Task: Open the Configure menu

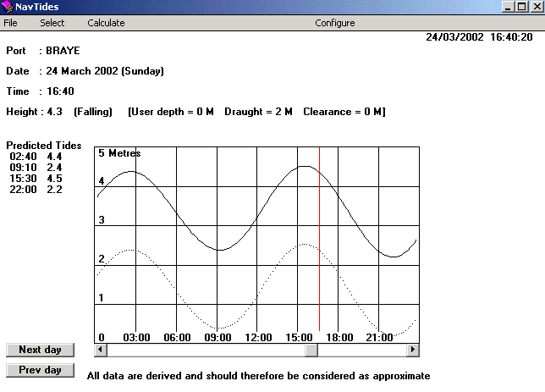Action: pyautogui.click(x=335, y=23)
